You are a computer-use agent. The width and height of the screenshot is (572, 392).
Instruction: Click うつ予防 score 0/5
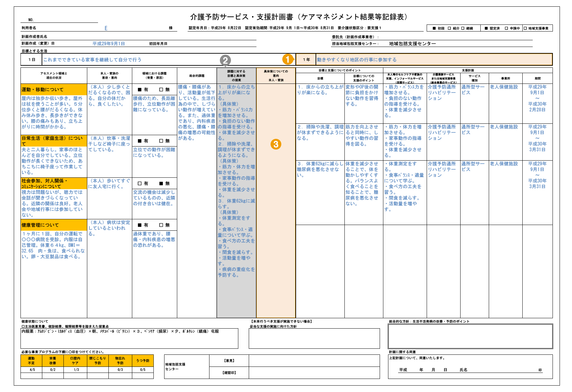[143, 370]
